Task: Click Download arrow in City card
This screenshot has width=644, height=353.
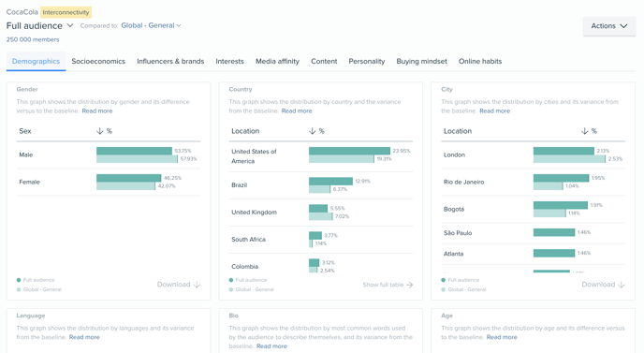Action: point(621,285)
